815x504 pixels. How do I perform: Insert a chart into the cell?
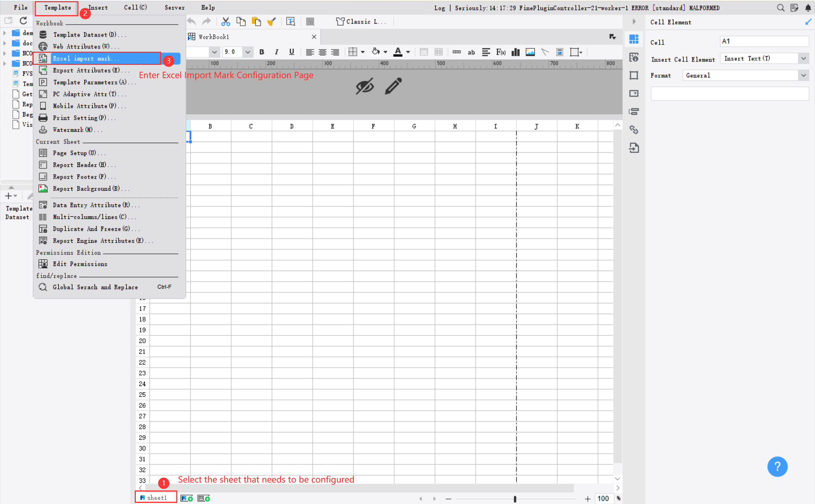(515, 52)
